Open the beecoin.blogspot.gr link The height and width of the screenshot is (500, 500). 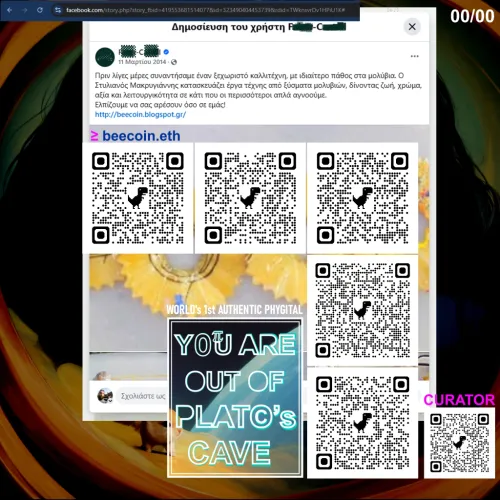click(140, 115)
